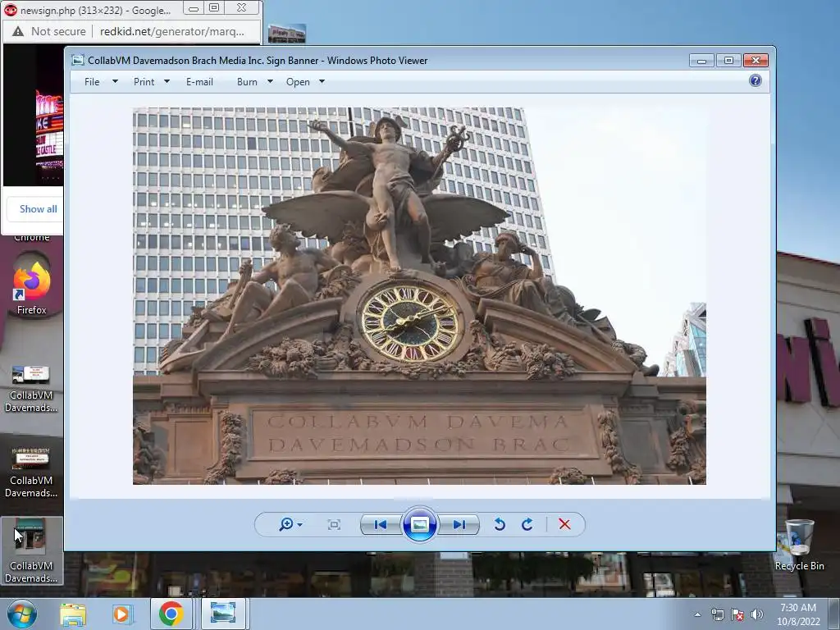Maximize the Chrome newsign.php window

[214, 8]
